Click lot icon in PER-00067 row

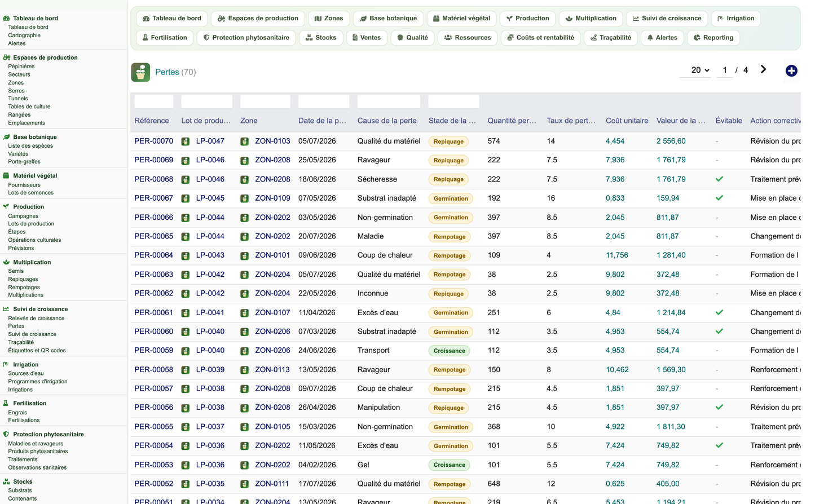[x=186, y=198]
